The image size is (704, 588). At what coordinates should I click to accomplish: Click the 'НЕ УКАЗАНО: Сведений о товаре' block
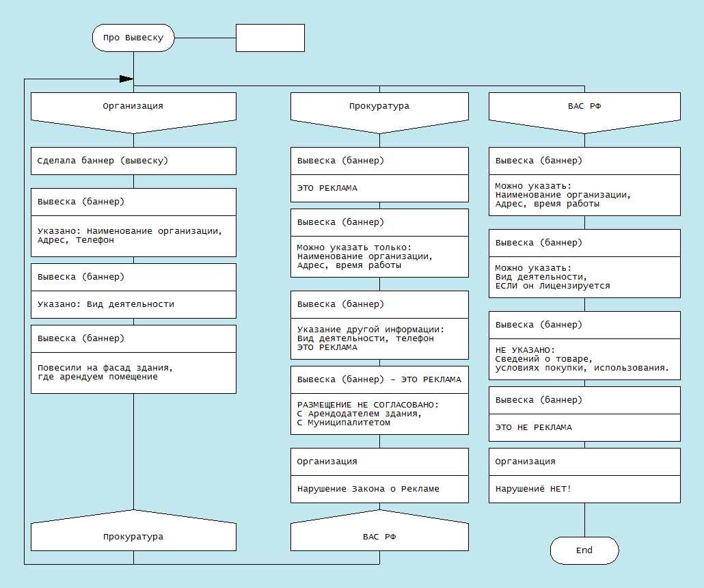[x=584, y=358]
